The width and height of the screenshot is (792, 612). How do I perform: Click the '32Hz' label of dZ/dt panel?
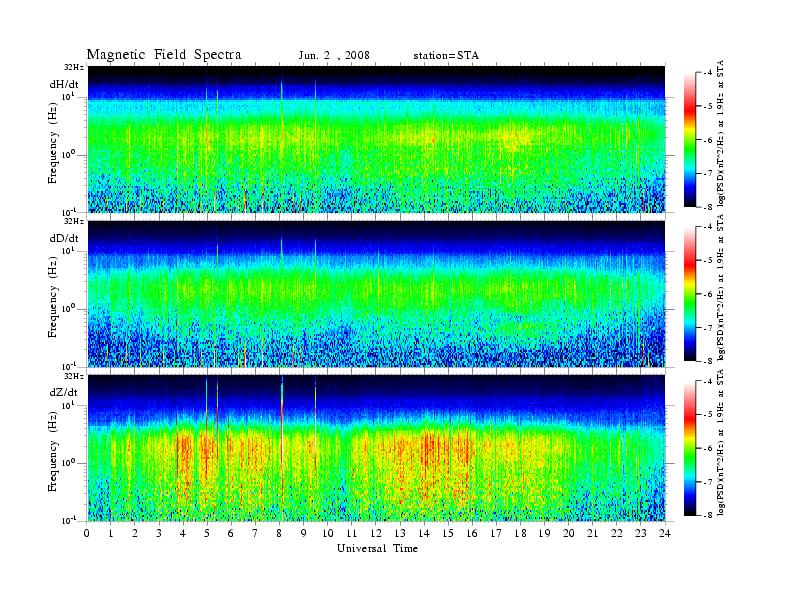(x=73, y=376)
